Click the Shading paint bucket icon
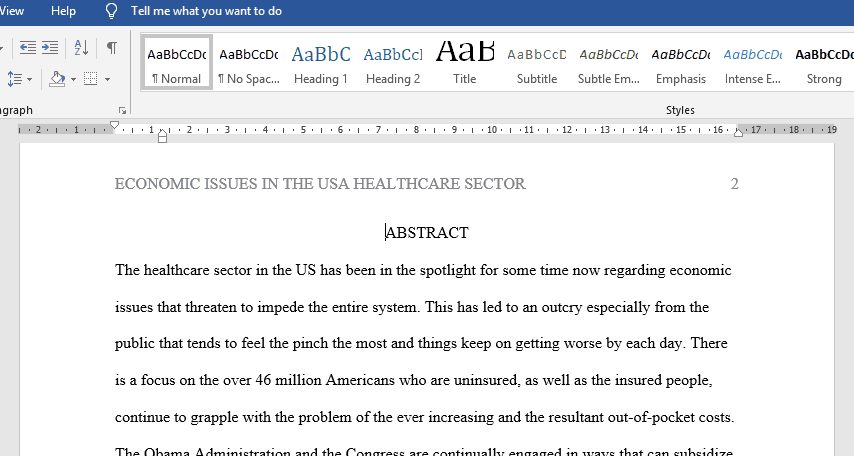The height and width of the screenshot is (456, 854). coord(57,80)
